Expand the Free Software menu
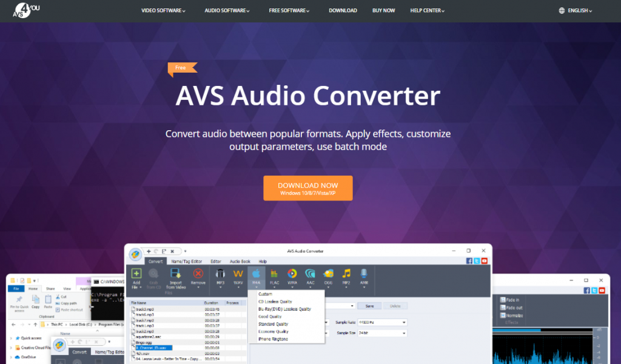The image size is (621, 364). (x=289, y=11)
